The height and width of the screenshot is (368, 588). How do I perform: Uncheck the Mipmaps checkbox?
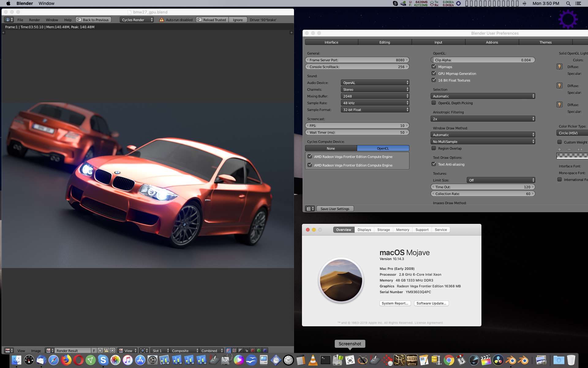[434, 67]
